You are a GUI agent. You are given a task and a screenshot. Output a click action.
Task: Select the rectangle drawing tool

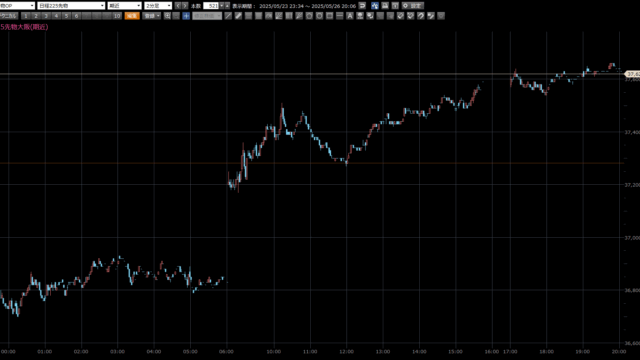[329, 16]
